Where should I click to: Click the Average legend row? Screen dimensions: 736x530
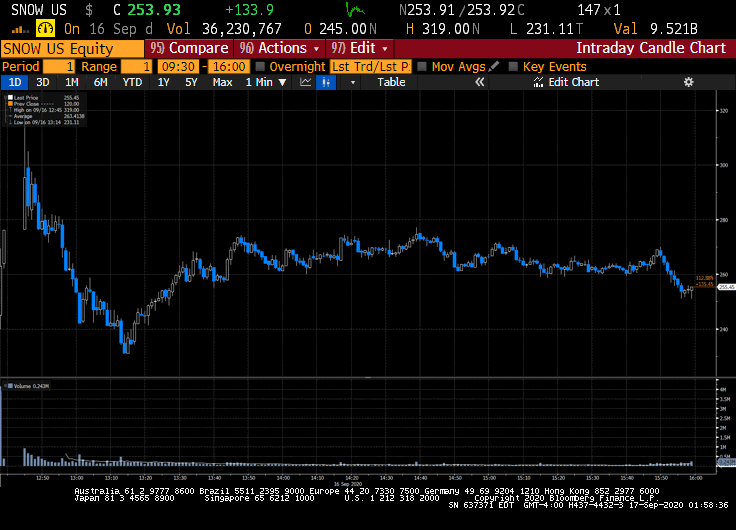49,116
